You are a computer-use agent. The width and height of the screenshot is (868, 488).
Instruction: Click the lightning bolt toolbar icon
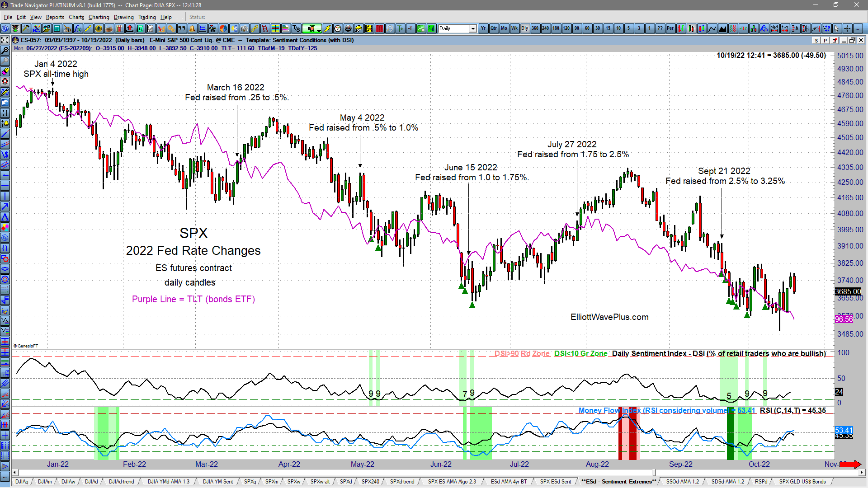[x=327, y=28]
